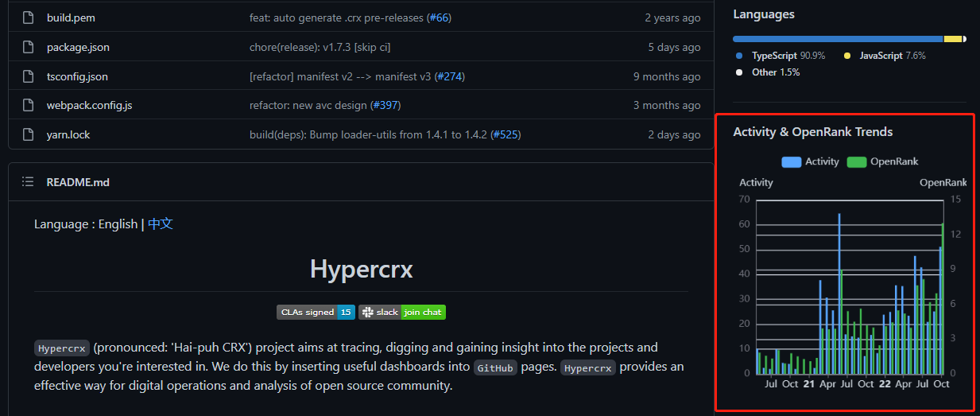Image resolution: width=980 pixels, height=416 pixels.
Task: Toggle the Activity series in chart legend
Action: 810,161
